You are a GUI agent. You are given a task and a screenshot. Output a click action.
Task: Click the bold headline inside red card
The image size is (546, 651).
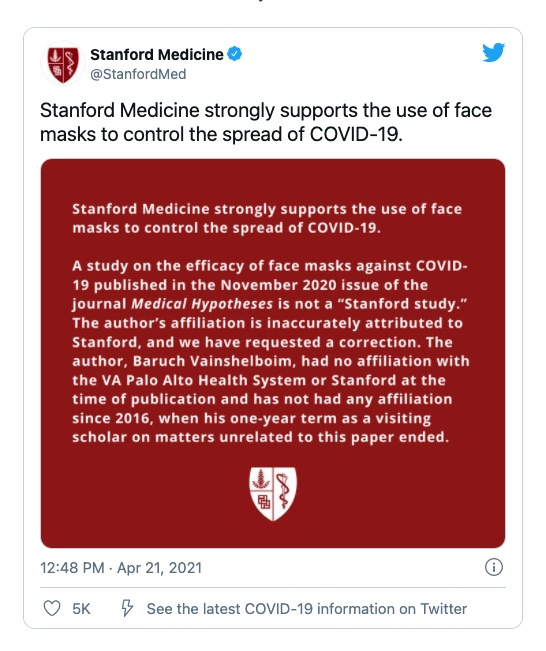coord(267,218)
